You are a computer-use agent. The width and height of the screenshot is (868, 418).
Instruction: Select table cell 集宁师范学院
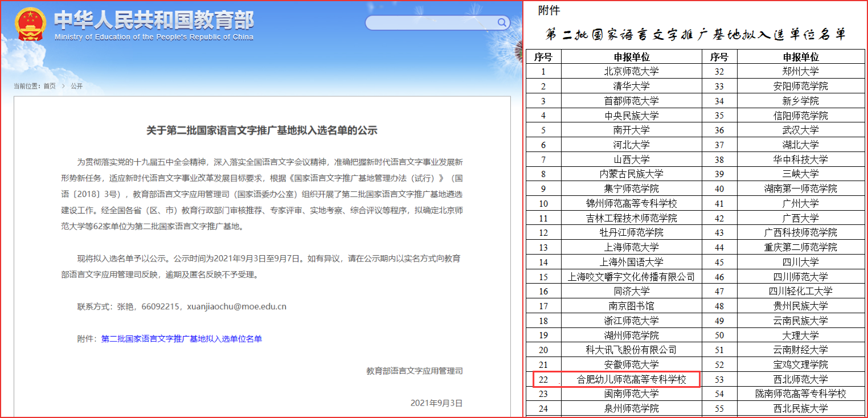click(632, 188)
